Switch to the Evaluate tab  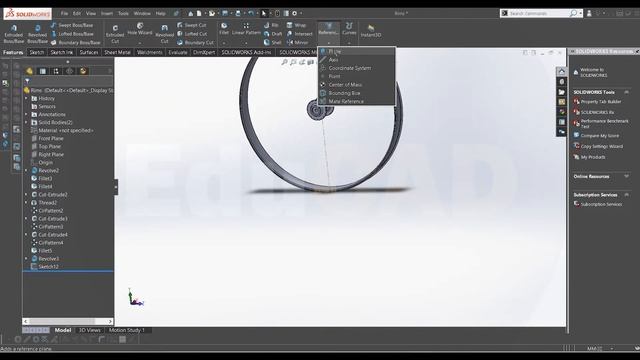click(x=178, y=52)
